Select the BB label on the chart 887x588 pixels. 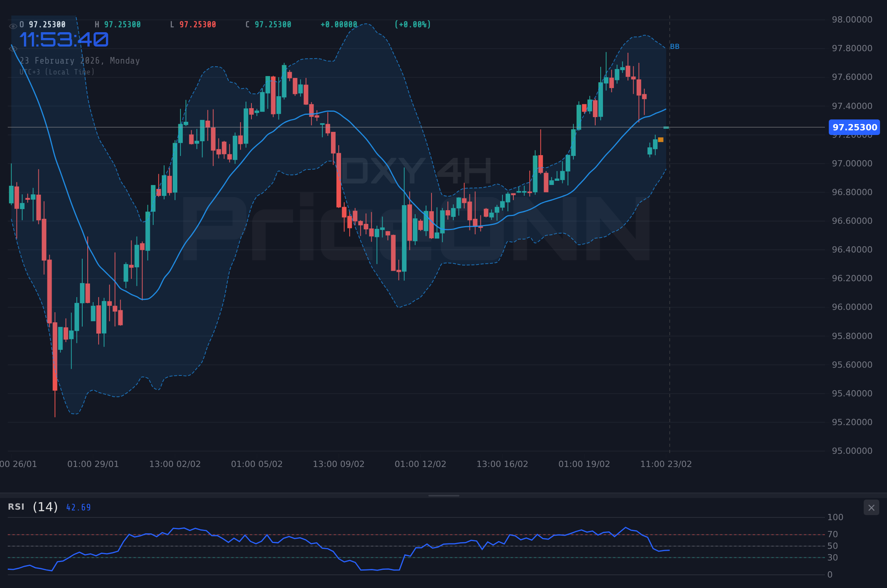(x=674, y=47)
